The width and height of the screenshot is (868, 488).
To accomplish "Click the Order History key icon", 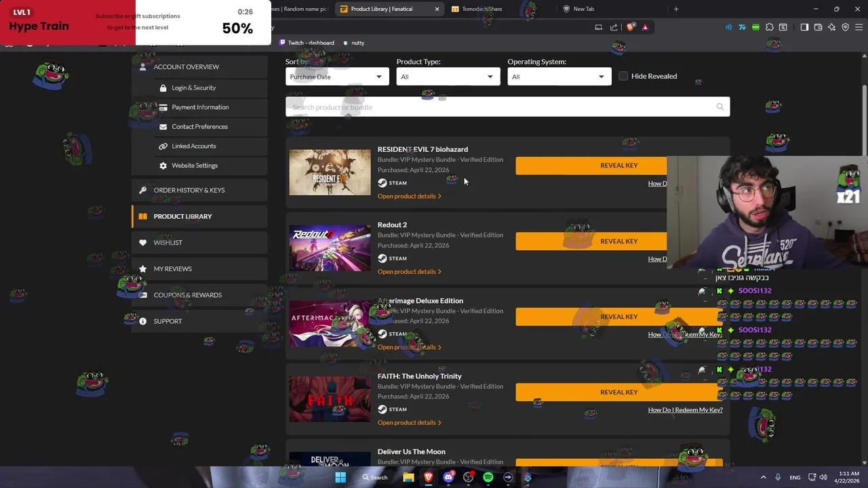I will 142,190.
